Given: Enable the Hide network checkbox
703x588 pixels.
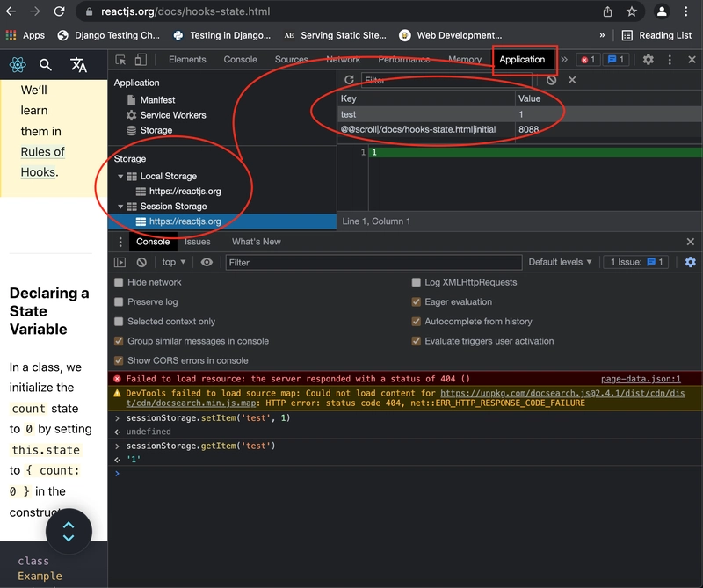Looking at the screenshot, I should point(119,282).
